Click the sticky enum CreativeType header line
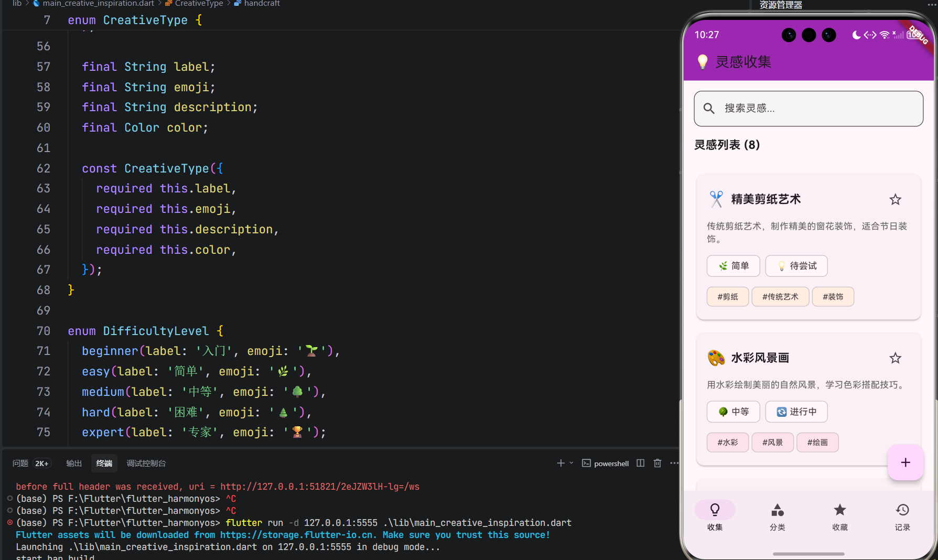This screenshot has height=560, width=938. click(135, 20)
